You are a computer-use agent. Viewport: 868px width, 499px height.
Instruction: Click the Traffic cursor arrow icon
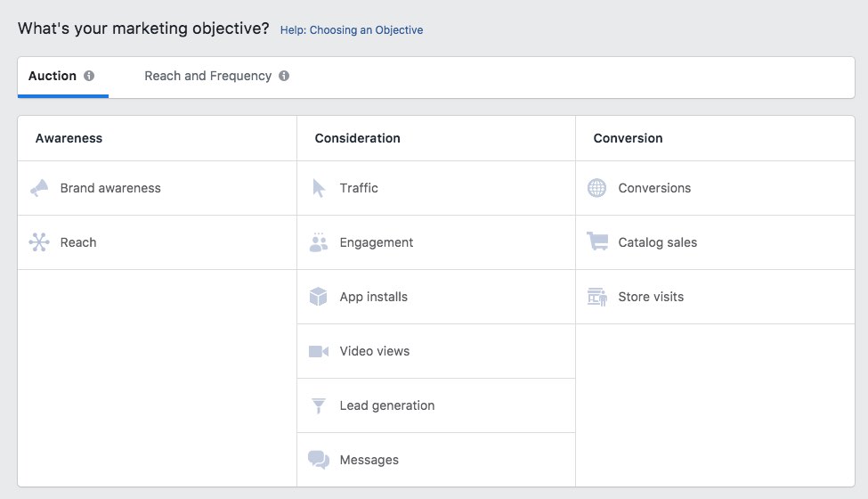coord(319,188)
